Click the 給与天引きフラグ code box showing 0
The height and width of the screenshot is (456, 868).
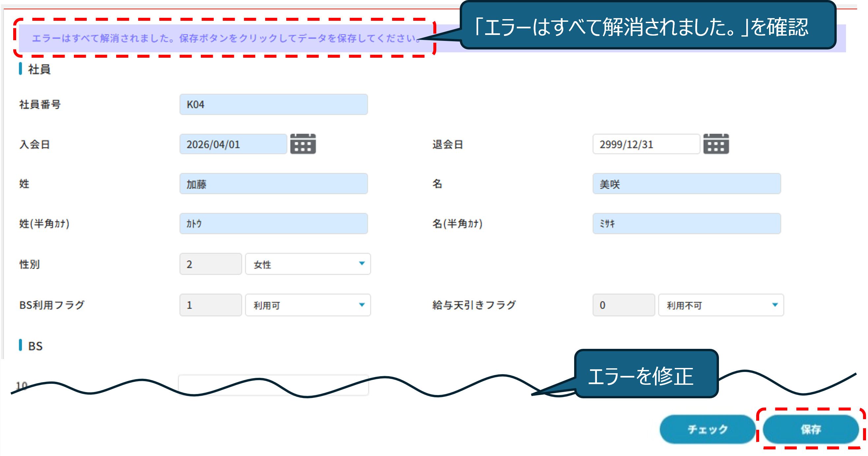click(623, 305)
